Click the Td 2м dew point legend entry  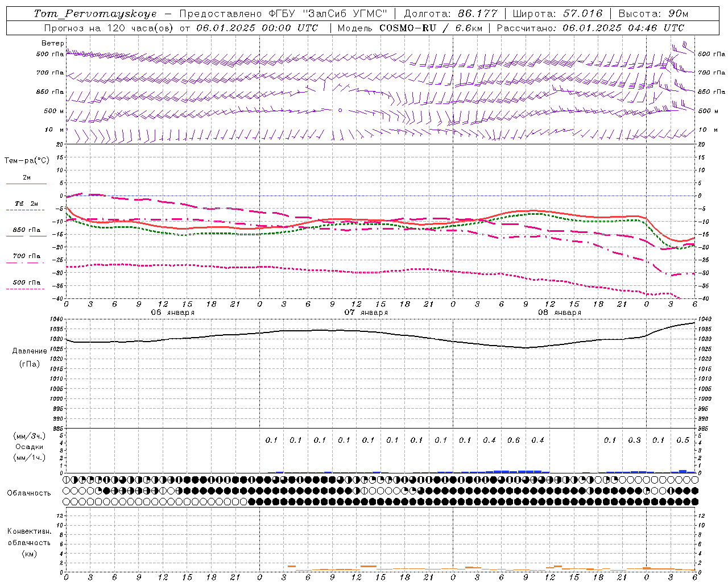[x=26, y=203]
